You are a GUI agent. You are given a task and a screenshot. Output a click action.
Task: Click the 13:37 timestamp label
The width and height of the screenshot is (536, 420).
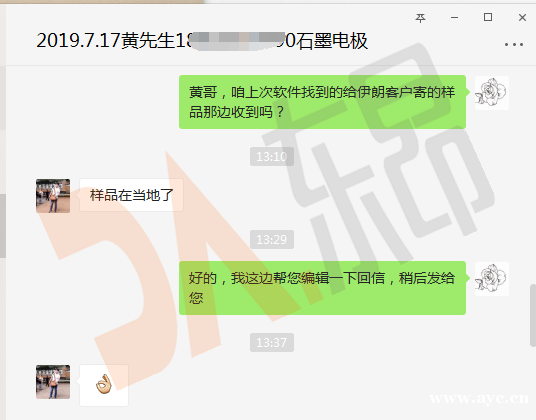coord(272,342)
